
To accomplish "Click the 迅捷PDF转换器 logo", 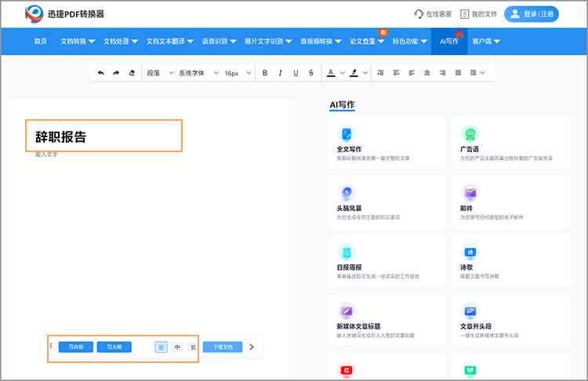I will point(64,14).
